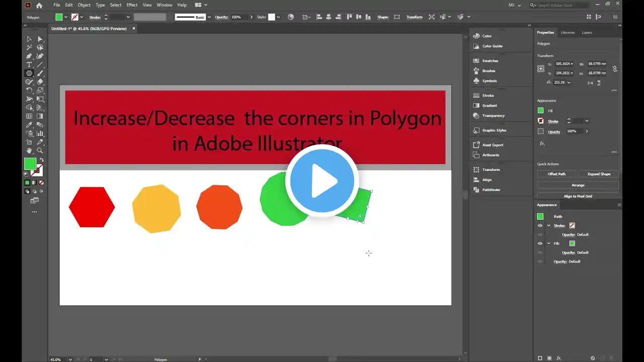Viewport: 644px width, 362px height.
Task: Pick the Eraser tool
Action: click(x=40, y=81)
